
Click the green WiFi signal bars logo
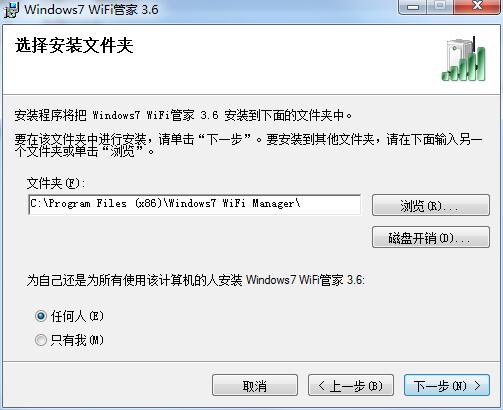463,59
